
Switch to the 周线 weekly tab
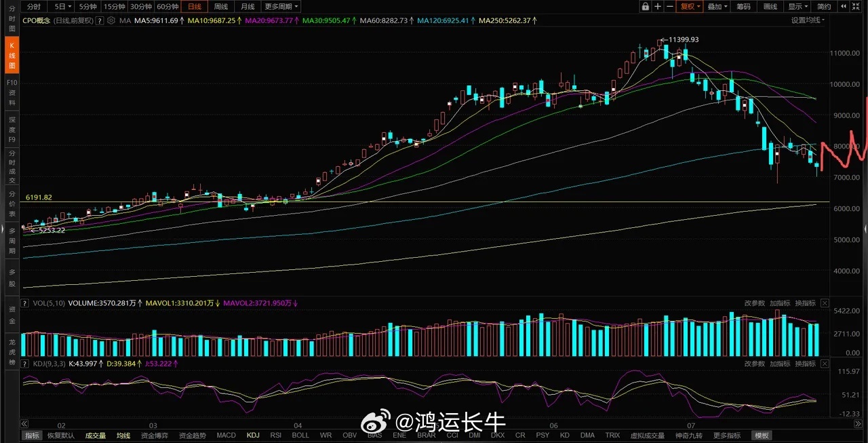[221, 7]
